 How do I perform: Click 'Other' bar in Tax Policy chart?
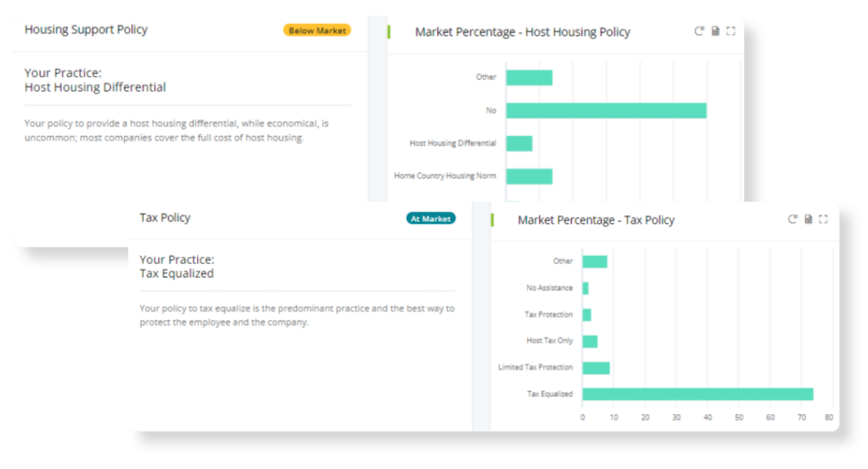point(594,262)
